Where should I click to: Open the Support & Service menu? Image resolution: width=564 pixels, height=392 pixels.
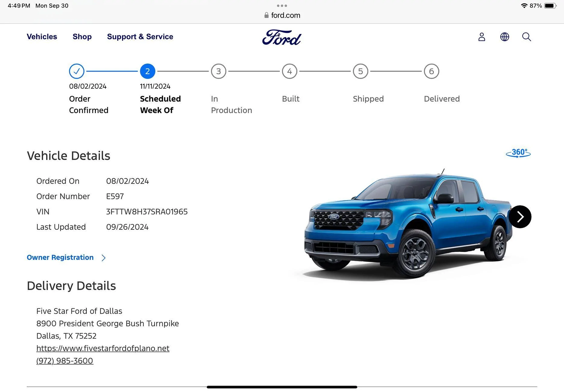tap(140, 36)
